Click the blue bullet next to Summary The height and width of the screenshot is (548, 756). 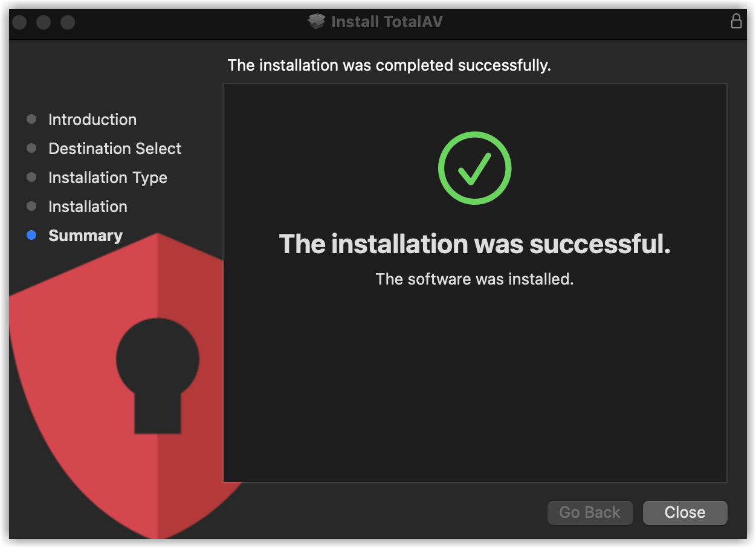pos(32,236)
